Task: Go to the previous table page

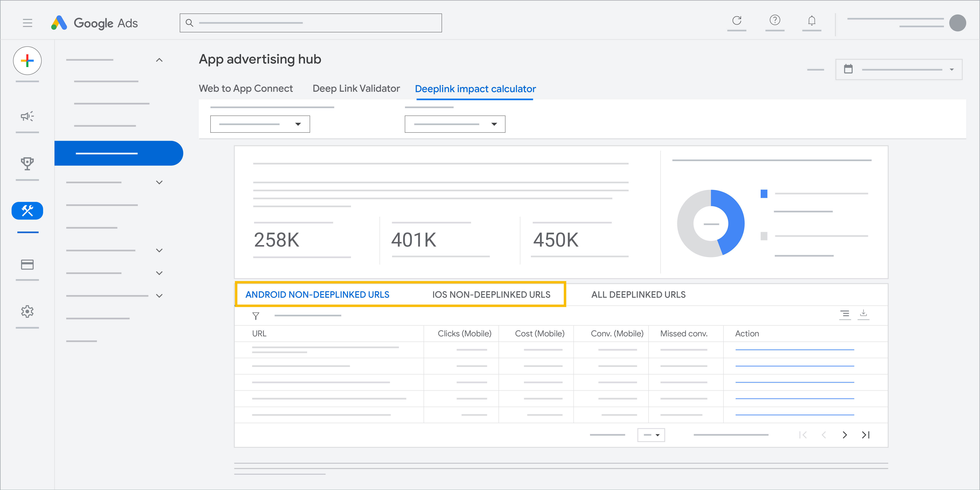Action: pos(824,435)
